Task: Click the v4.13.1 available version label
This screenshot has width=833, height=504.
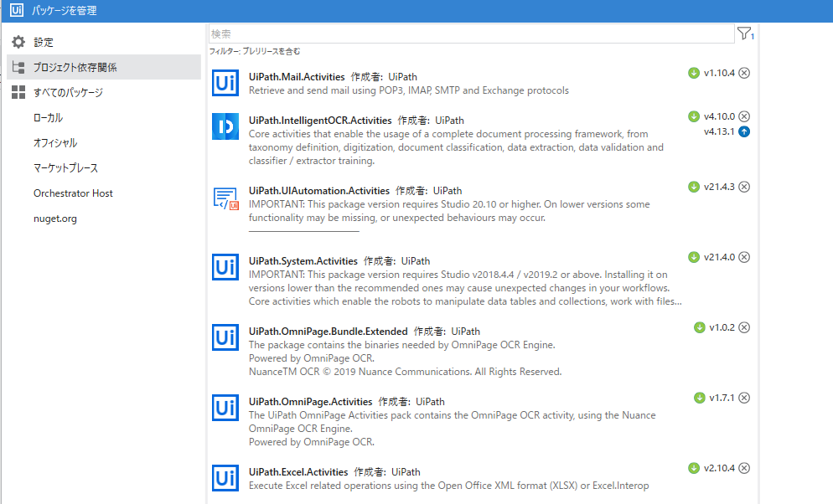Action: tap(719, 131)
